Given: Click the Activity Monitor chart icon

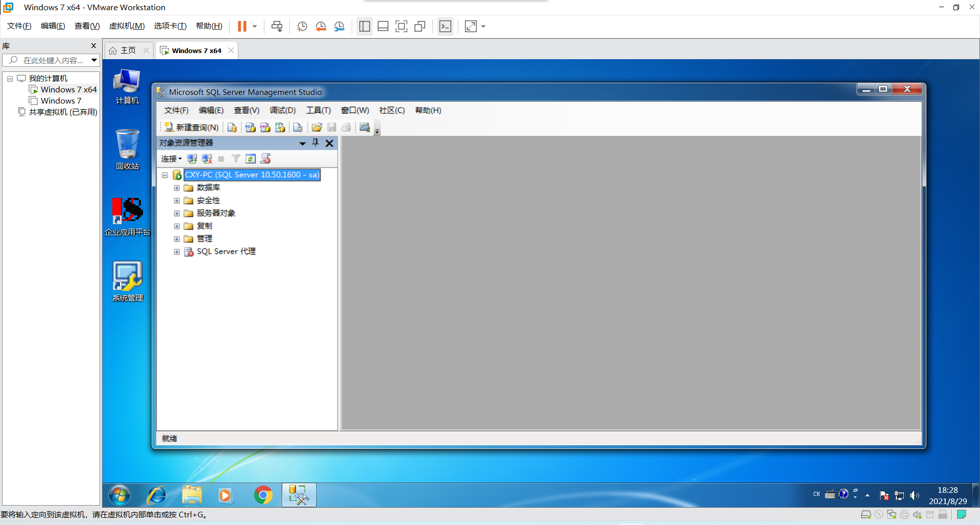Looking at the screenshot, I should (x=364, y=128).
